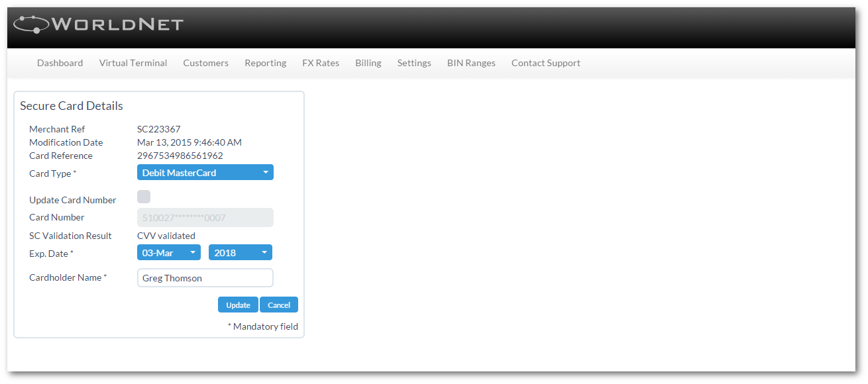
Task: Open Settings from the navigation bar
Action: pyautogui.click(x=414, y=64)
